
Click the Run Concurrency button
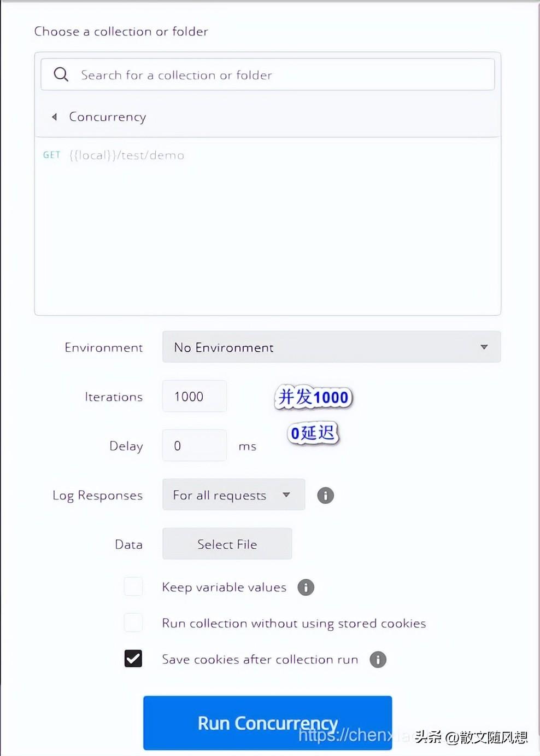(x=267, y=723)
